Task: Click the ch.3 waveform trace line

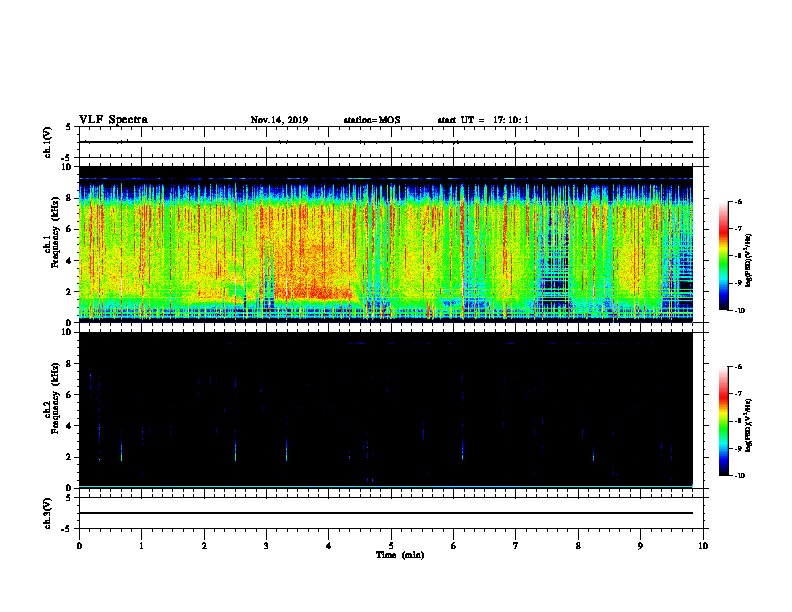Action: pyautogui.click(x=386, y=513)
